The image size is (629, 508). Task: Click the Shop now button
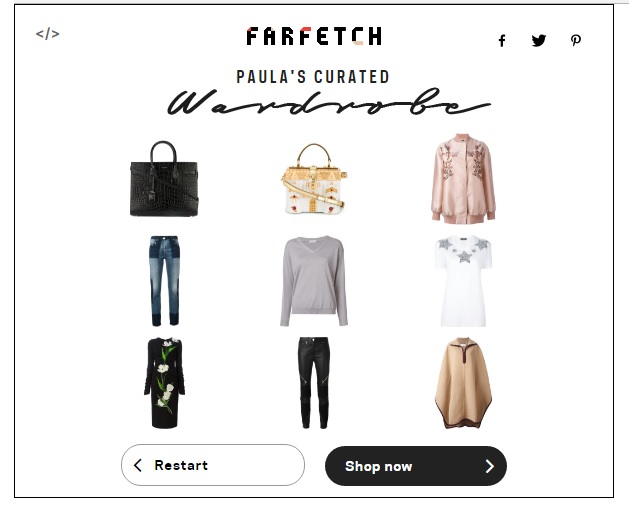pos(416,466)
